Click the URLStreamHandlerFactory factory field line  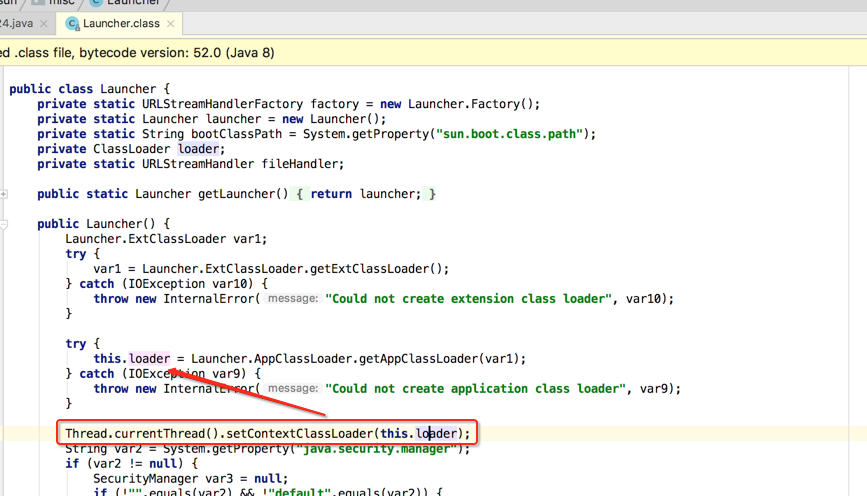289,104
